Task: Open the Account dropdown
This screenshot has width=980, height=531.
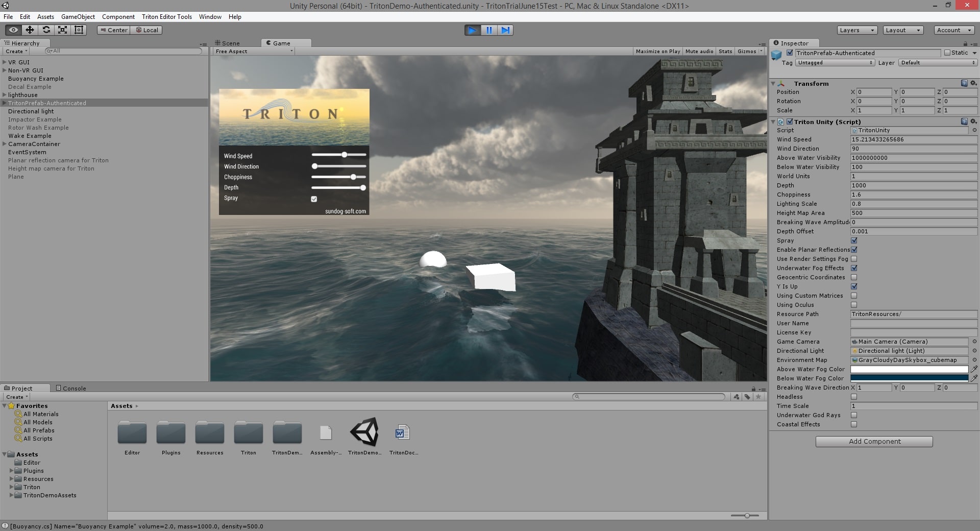Action: pos(953,30)
